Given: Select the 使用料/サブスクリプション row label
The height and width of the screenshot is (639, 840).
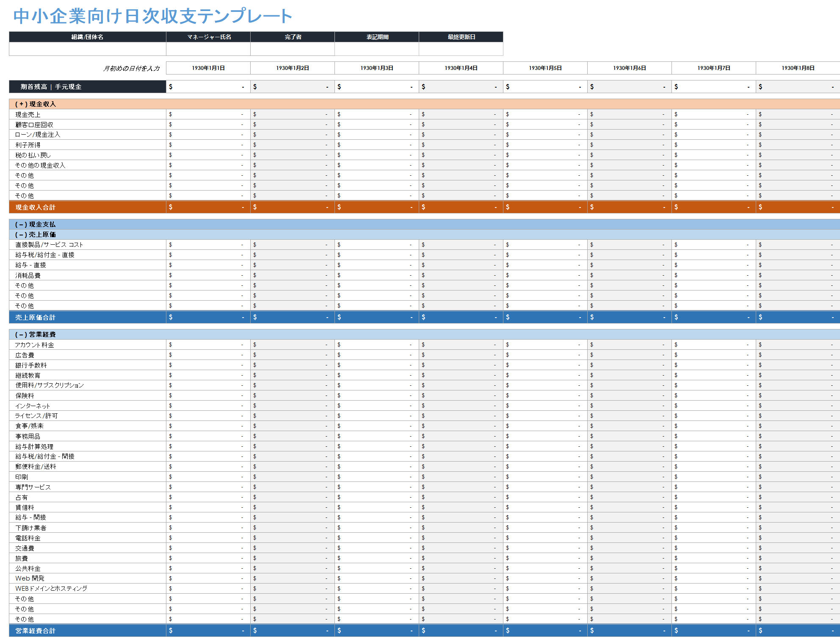Looking at the screenshot, I should 88,385.
